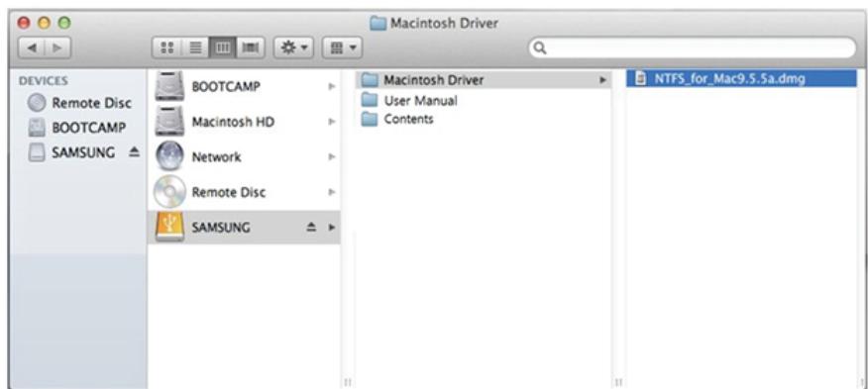
Task: Select Network in first column
Action: (216, 157)
